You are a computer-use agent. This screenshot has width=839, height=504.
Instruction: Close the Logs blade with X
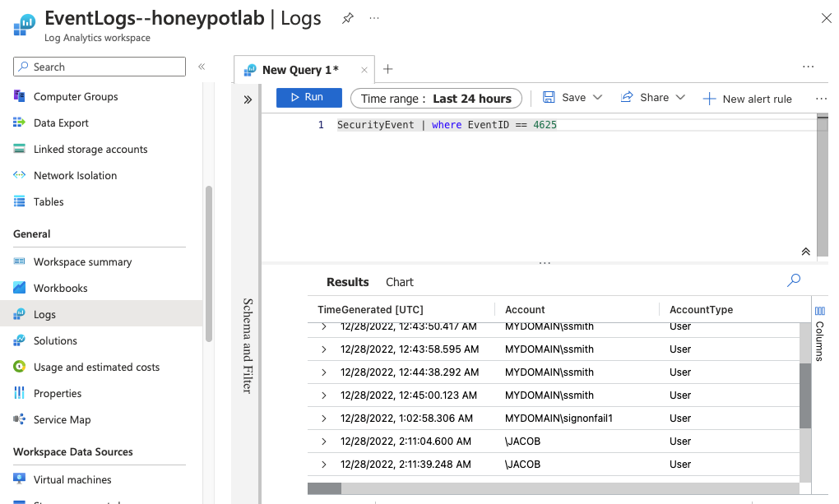[x=826, y=18]
